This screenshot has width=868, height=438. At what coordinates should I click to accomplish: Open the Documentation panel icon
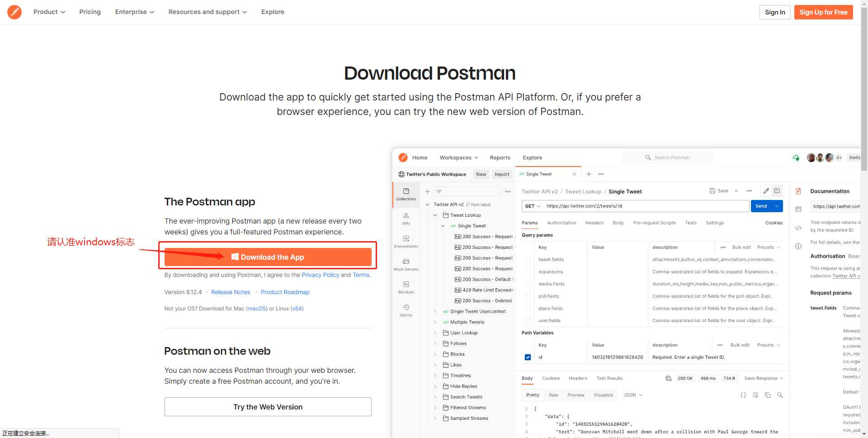[x=798, y=191]
